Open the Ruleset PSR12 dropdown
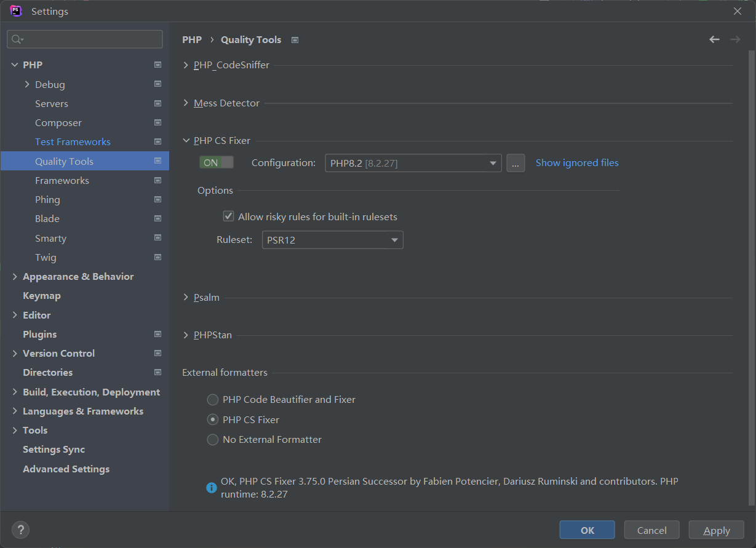 (333, 240)
